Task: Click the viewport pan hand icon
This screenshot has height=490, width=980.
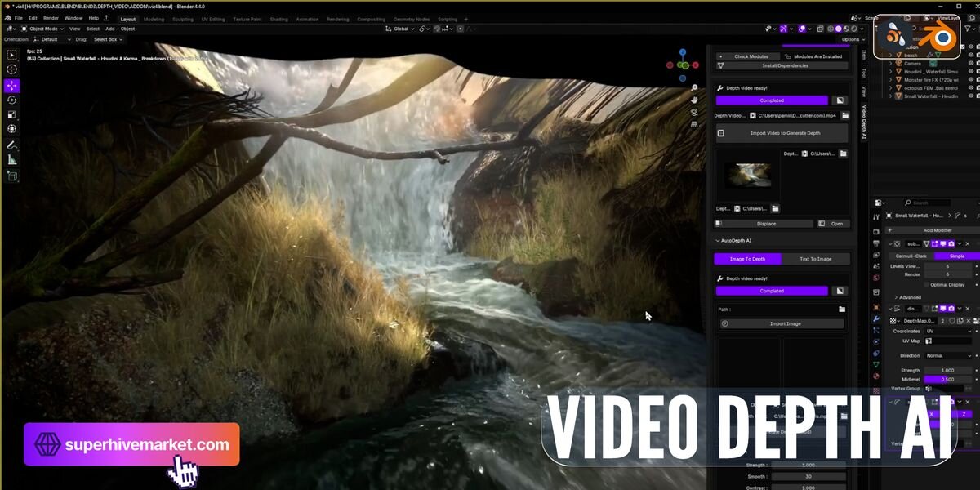Action: [693, 100]
